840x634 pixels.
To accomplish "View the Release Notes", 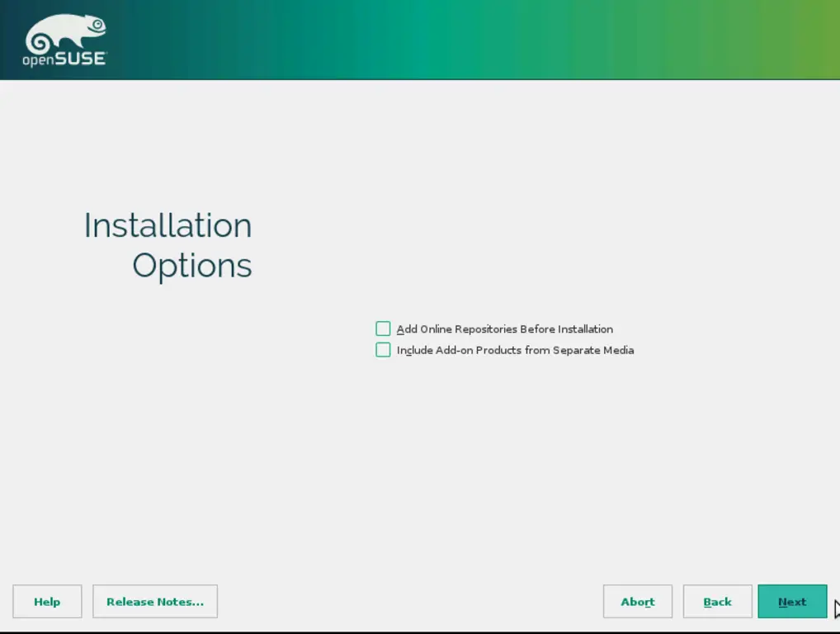I will tap(155, 601).
